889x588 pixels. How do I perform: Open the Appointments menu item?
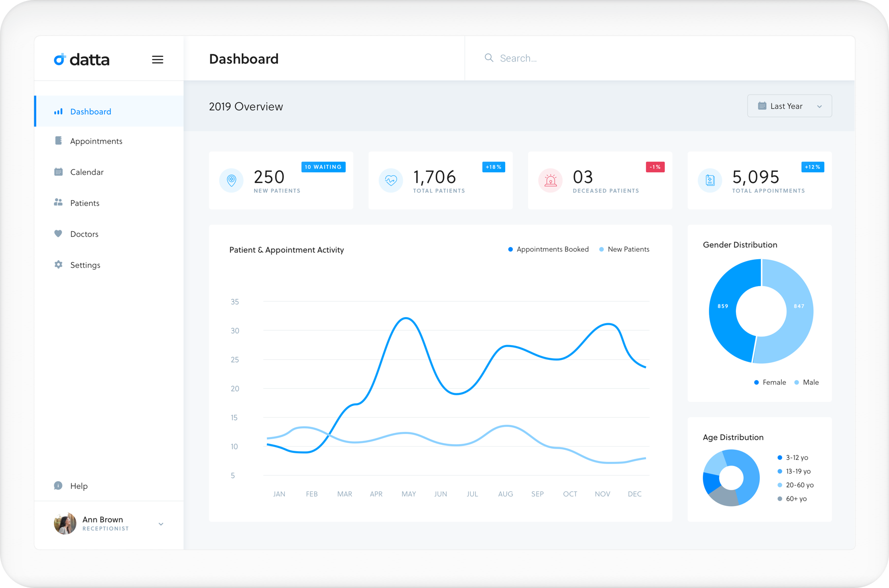click(x=109, y=141)
